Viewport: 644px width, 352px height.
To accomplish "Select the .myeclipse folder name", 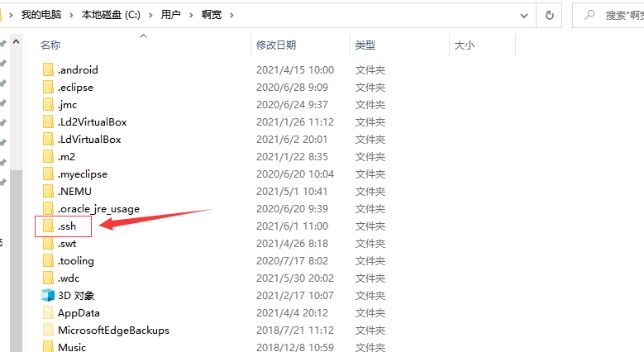I will click(82, 174).
